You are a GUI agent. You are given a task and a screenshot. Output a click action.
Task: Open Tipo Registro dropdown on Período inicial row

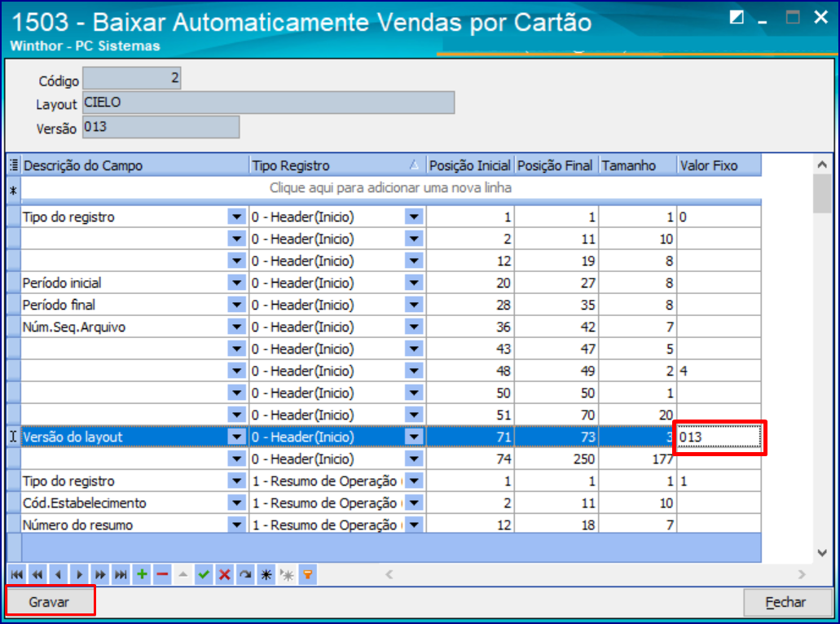[x=414, y=283]
